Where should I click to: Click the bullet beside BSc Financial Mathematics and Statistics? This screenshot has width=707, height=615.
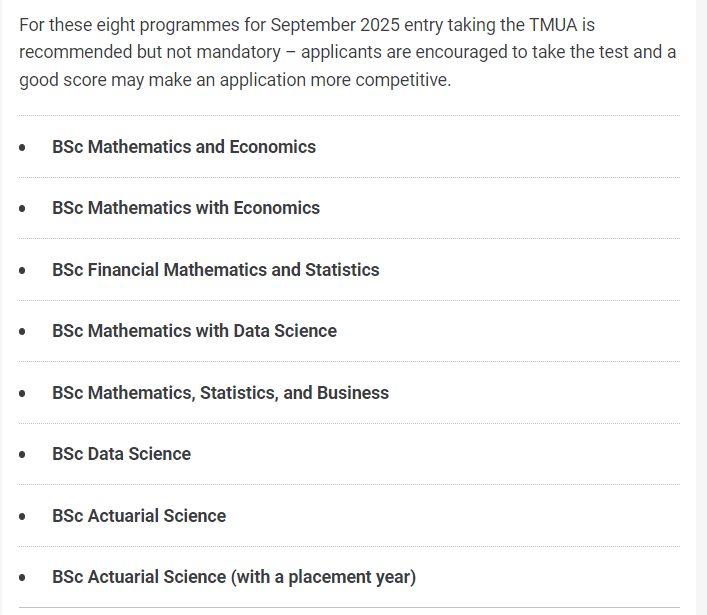coord(22,270)
